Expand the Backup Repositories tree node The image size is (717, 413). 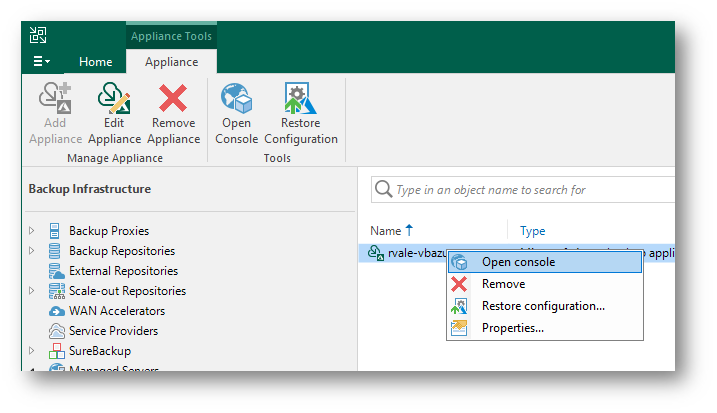pos(32,251)
